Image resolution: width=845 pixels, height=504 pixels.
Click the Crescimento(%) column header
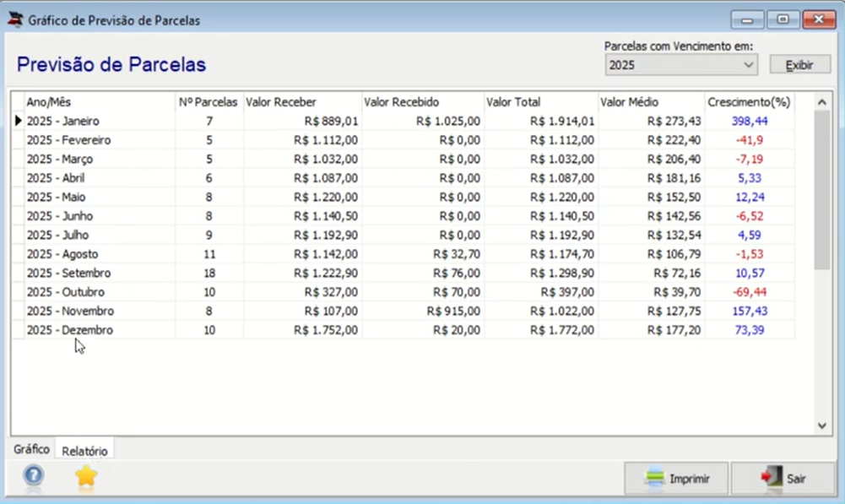click(750, 102)
